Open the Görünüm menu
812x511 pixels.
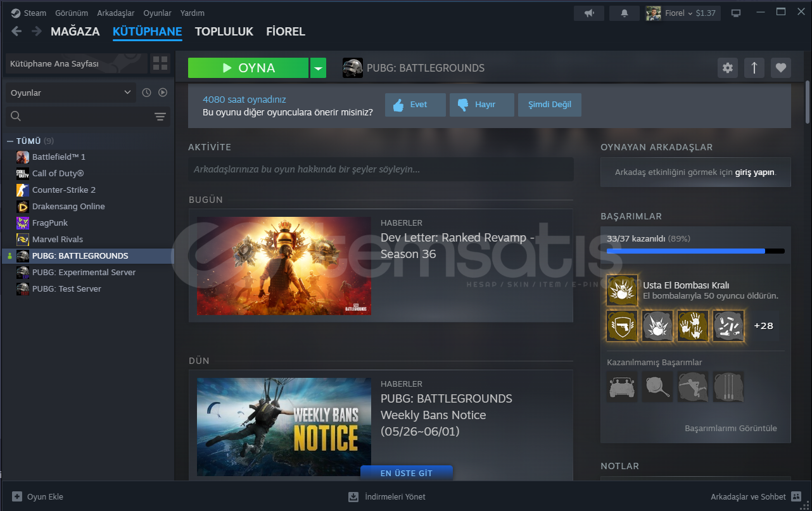72,13
